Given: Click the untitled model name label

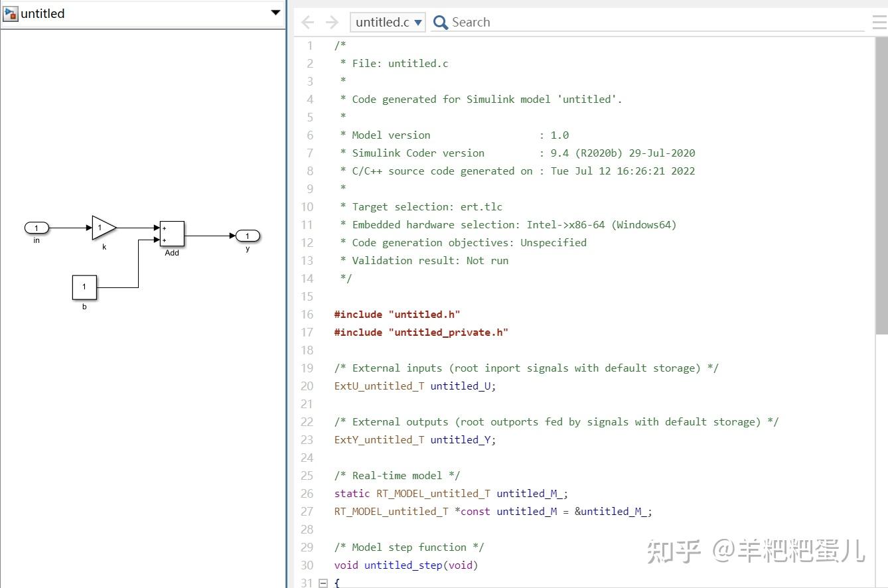Looking at the screenshot, I should click(42, 13).
